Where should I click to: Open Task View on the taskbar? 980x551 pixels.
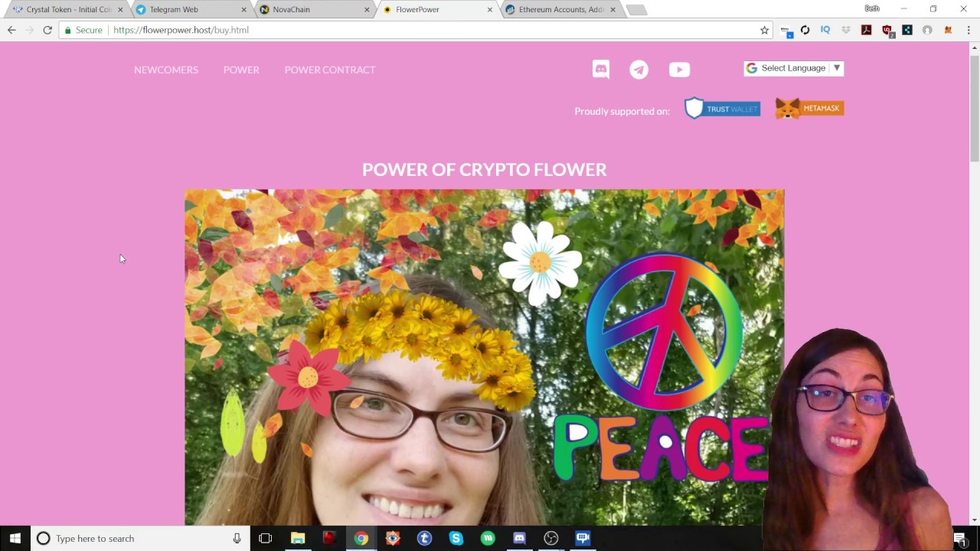pos(266,539)
